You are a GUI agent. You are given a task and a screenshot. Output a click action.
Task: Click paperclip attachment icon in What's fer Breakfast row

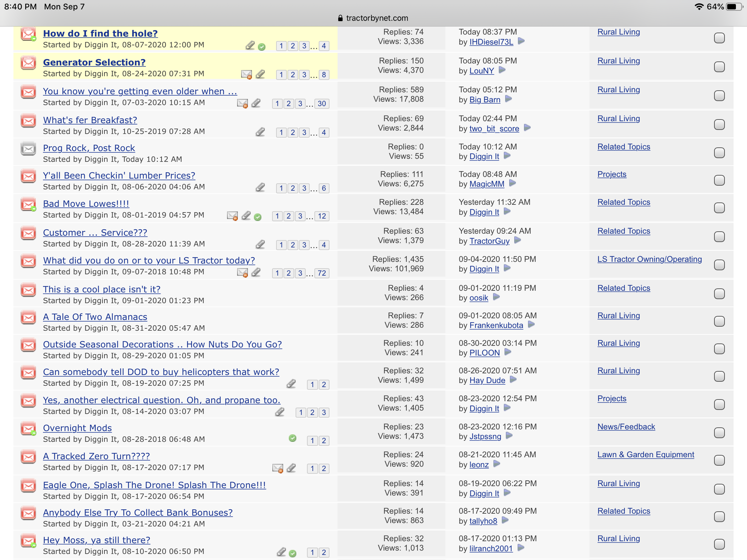[260, 132]
